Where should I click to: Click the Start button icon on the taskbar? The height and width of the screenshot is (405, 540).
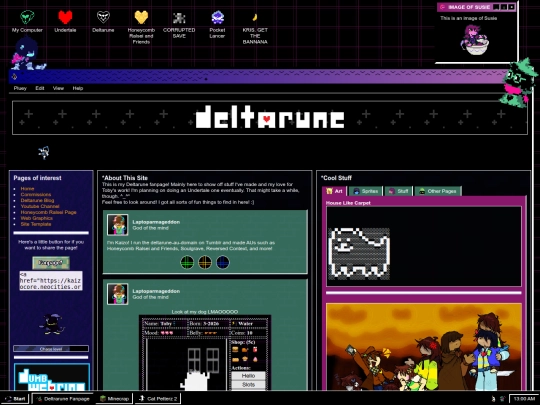coord(8,399)
